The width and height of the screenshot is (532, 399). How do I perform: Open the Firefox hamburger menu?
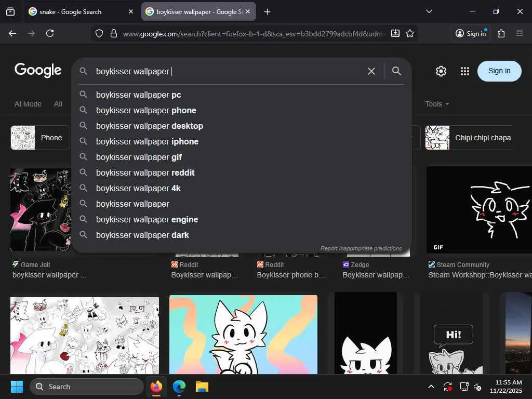(x=520, y=33)
